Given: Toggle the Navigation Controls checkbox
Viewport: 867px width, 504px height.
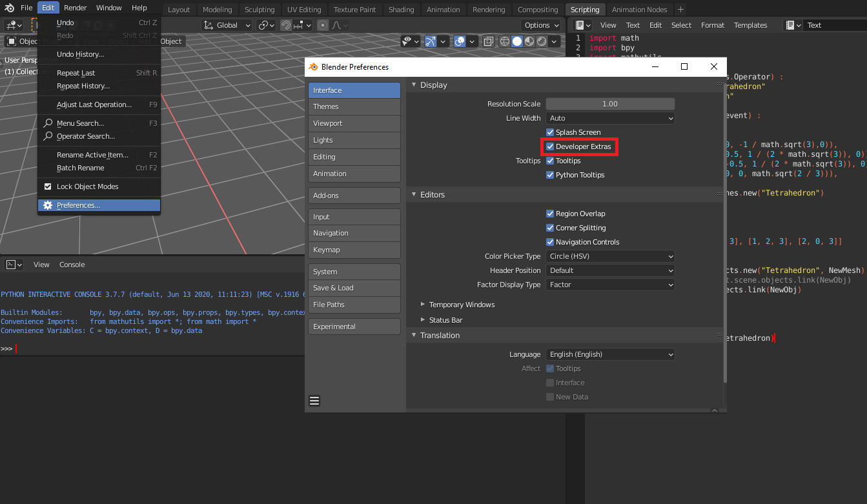Looking at the screenshot, I should pos(550,242).
